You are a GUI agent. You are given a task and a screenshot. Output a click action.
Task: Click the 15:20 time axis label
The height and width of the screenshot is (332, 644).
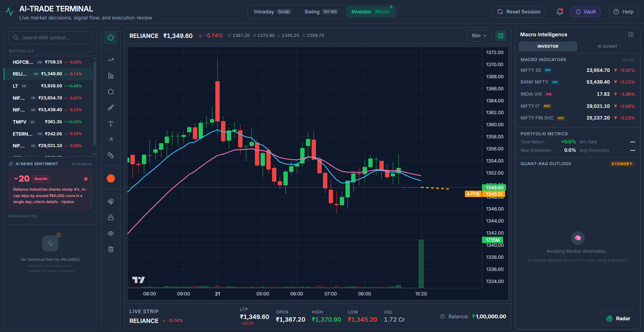421,294
